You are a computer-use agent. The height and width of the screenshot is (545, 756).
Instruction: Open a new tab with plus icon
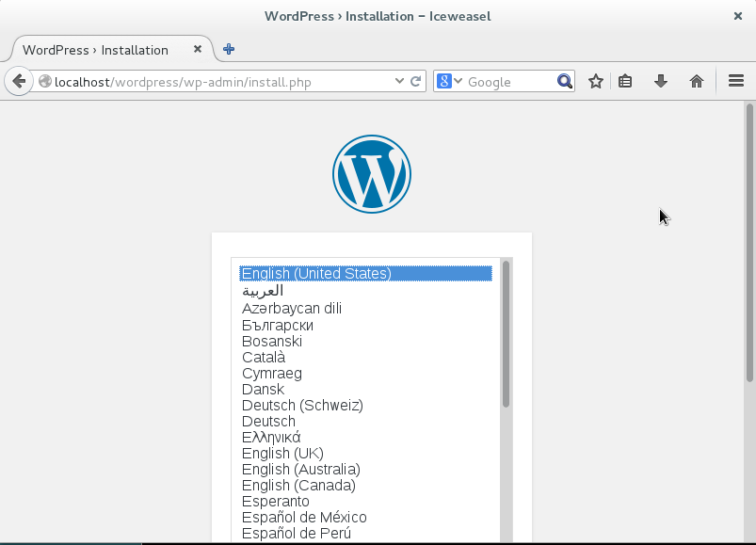229,49
